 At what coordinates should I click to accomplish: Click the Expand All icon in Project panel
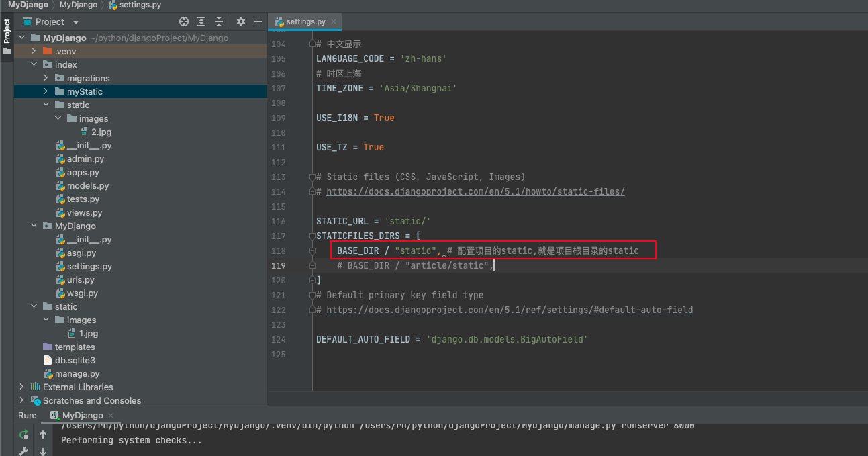(x=201, y=21)
